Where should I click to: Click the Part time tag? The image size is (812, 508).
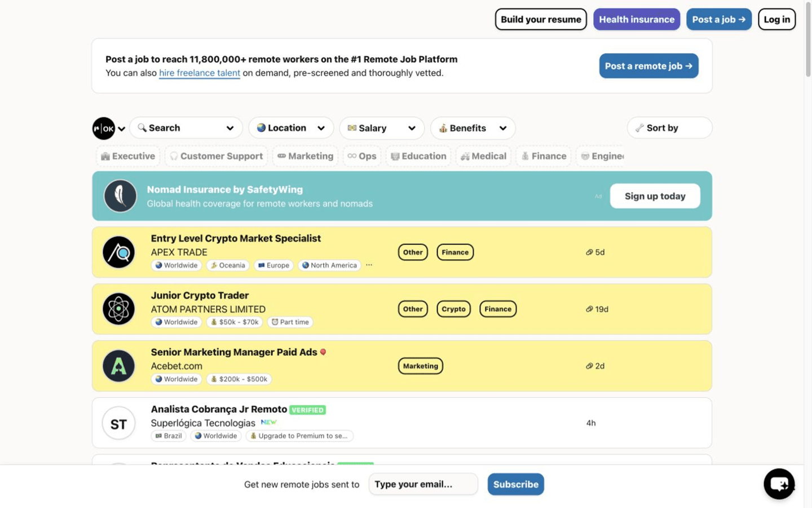point(290,322)
